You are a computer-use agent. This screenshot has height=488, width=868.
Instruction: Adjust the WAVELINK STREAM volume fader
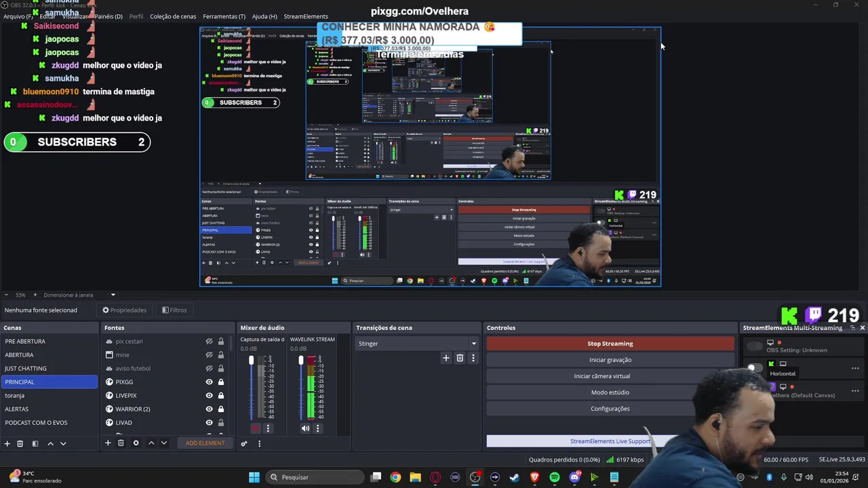pos(301,360)
